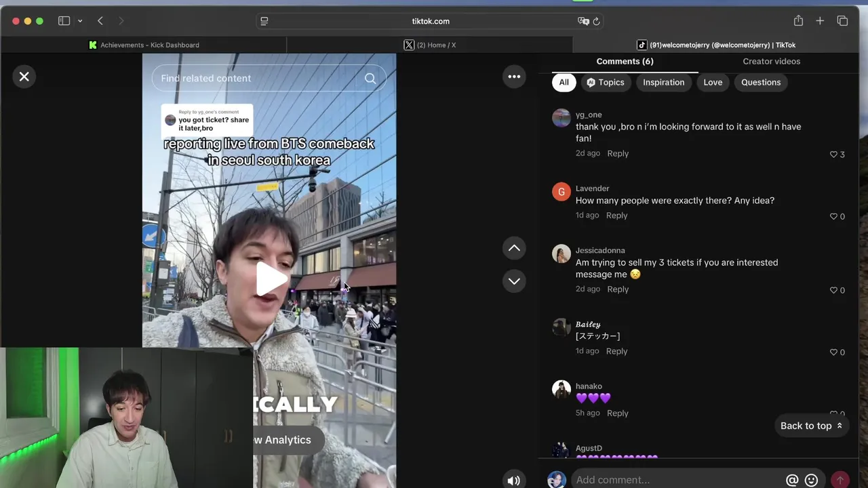868x488 pixels.
Task: Go forward in Safari history
Action: tap(121, 21)
